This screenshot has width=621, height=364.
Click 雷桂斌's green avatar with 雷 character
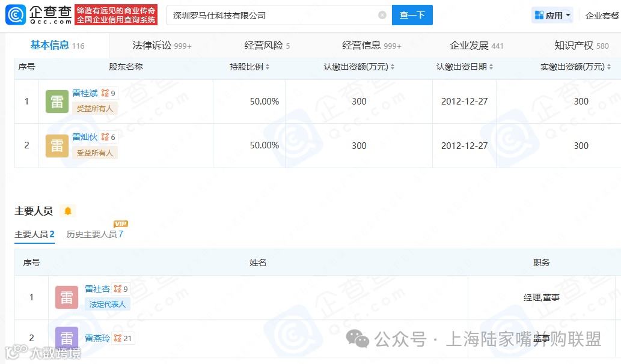[57, 101]
